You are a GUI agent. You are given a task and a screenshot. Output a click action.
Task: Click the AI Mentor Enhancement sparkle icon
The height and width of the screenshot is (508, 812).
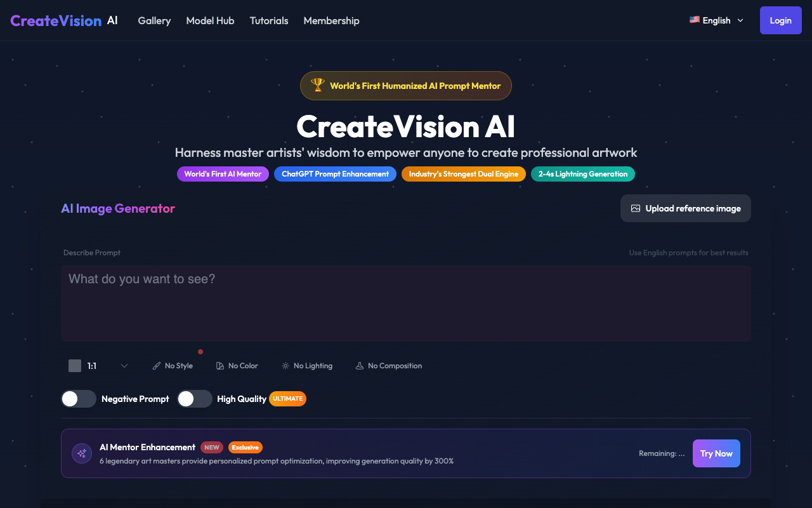(81, 453)
